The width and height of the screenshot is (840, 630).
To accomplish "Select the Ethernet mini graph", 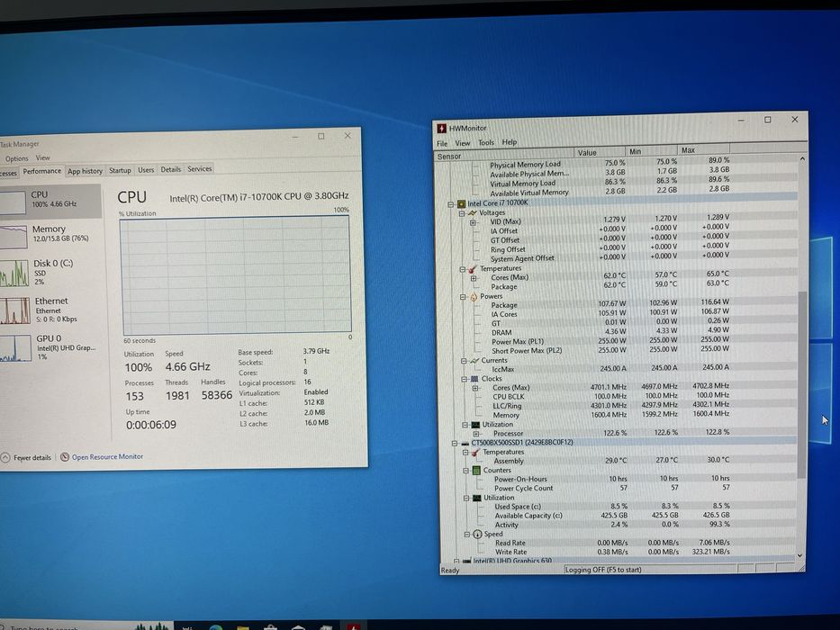I will coord(15,310).
